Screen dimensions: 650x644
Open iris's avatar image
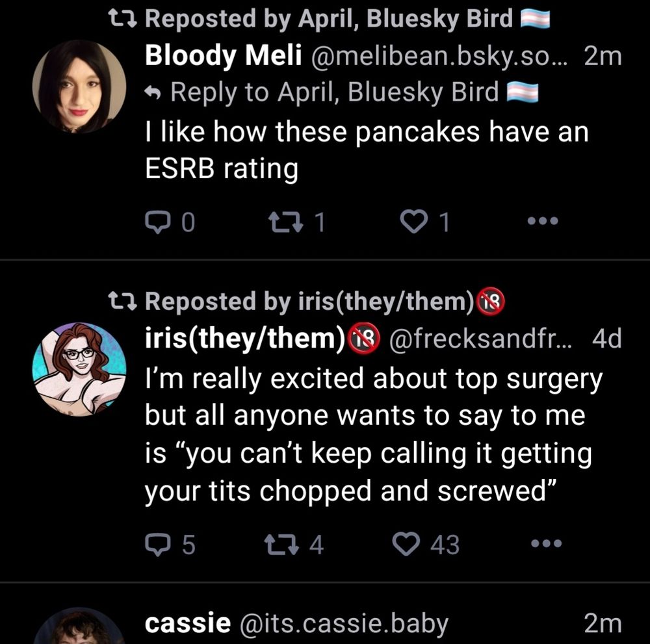click(x=78, y=370)
